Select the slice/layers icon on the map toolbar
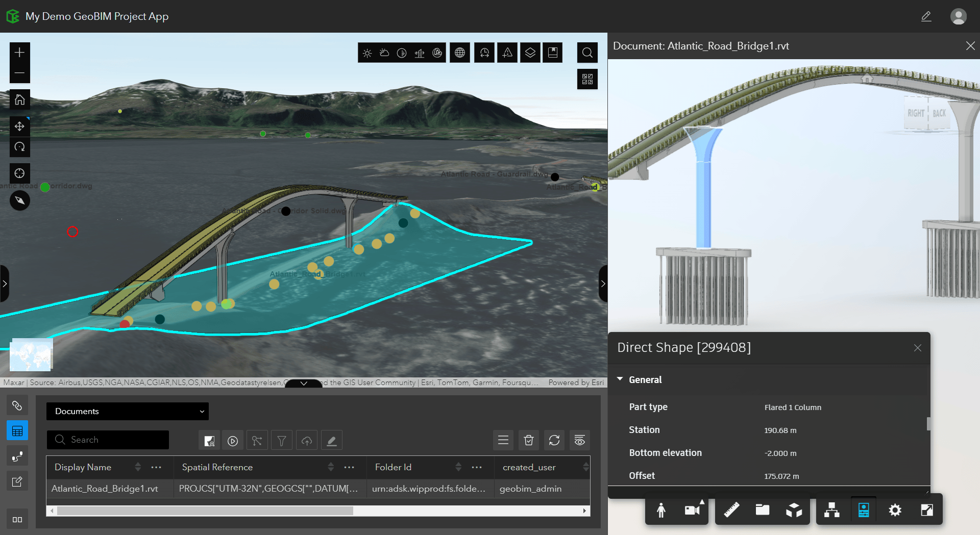980x535 pixels. click(x=530, y=53)
